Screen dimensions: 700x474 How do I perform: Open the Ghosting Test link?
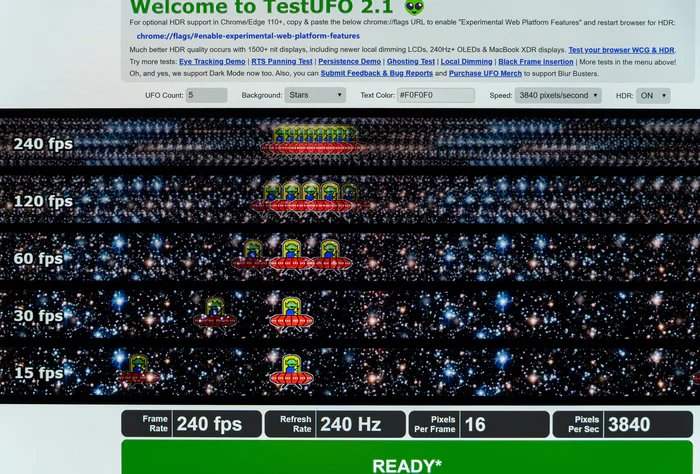pyautogui.click(x=411, y=62)
